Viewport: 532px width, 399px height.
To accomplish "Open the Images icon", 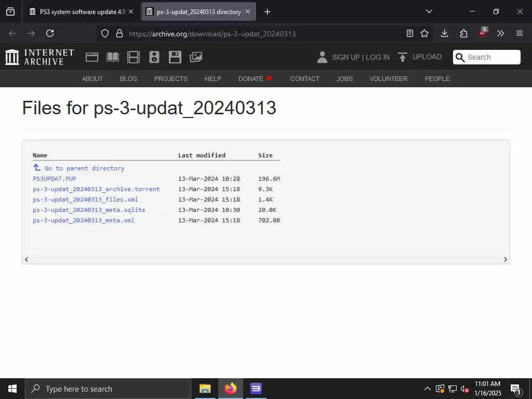I will click(x=196, y=57).
